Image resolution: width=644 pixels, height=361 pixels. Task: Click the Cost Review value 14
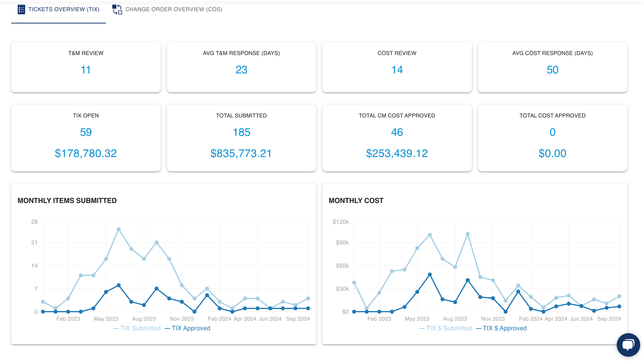point(397,70)
